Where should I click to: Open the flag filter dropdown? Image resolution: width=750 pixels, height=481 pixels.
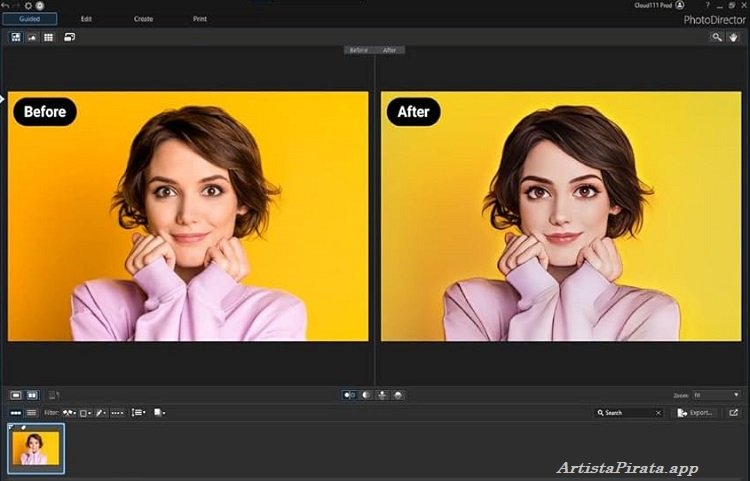70,412
